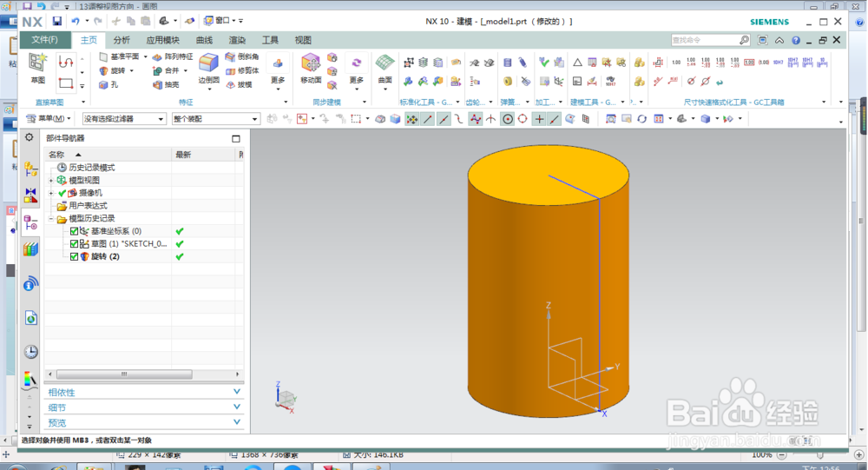
Task: Toggle the intersection point snap
Action: [x=491, y=119]
